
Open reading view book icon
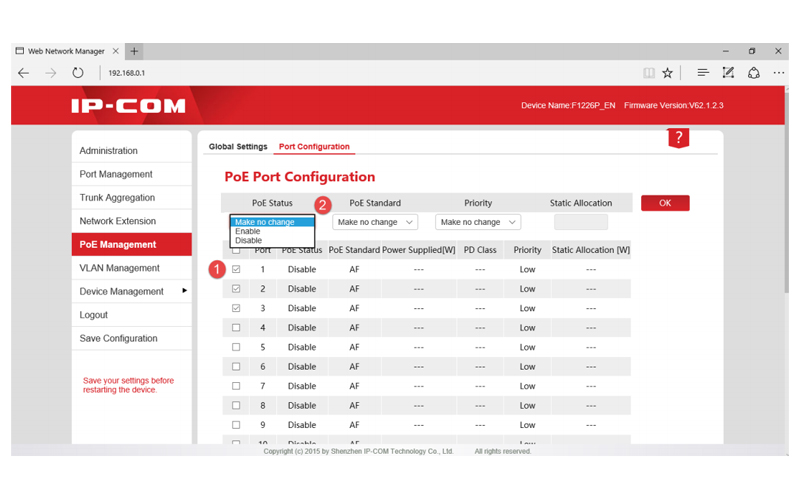click(x=648, y=73)
